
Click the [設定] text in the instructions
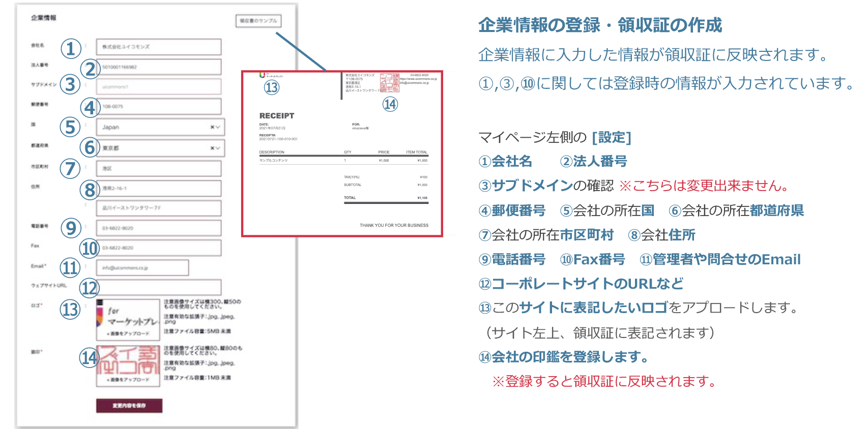coord(611,138)
